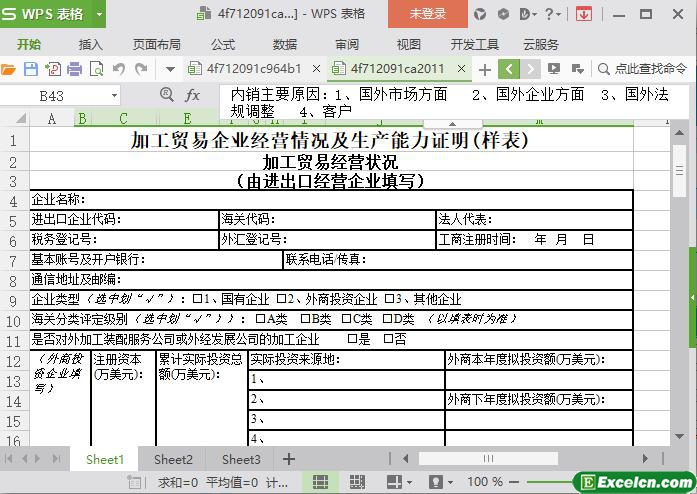Open the 插入 ribbon tab

coord(90,44)
